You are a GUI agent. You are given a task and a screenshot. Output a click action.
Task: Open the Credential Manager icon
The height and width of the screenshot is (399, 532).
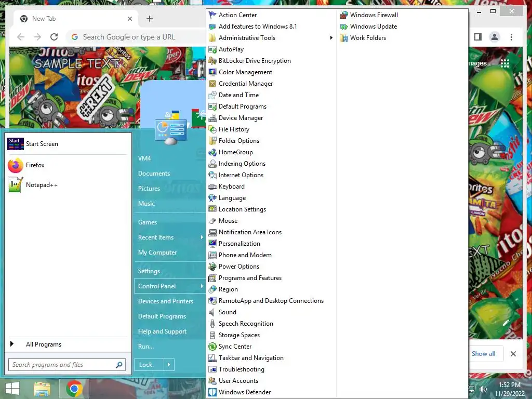tap(212, 84)
